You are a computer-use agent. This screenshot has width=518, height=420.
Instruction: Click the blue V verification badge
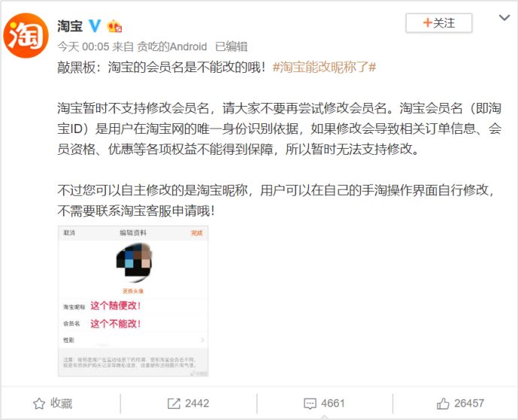click(95, 26)
